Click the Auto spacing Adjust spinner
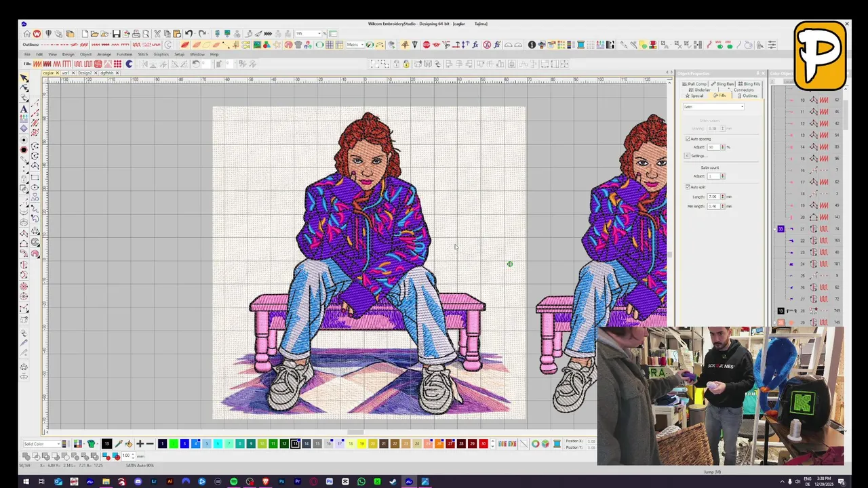Image resolution: width=868 pixels, height=488 pixels. click(723, 147)
